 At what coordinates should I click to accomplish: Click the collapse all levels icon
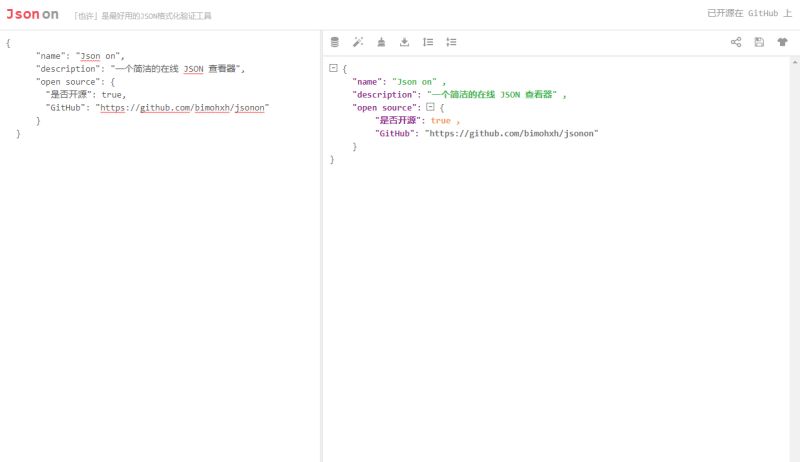[x=452, y=42]
